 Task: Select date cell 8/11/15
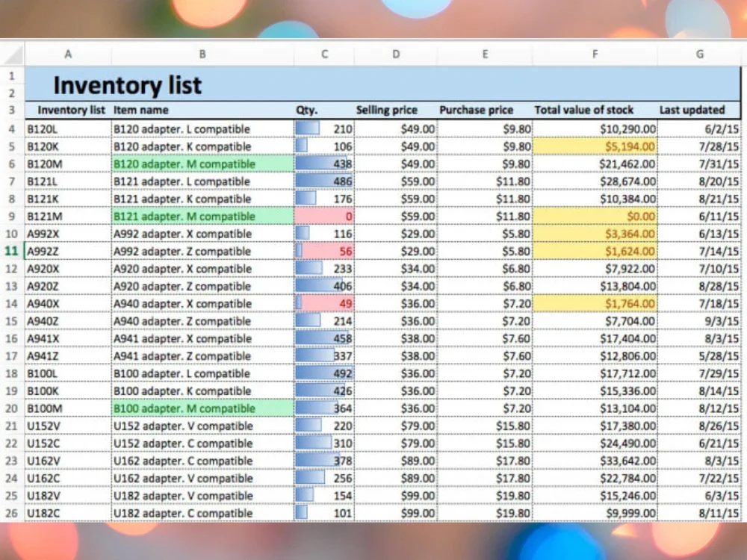pos(699,514)
